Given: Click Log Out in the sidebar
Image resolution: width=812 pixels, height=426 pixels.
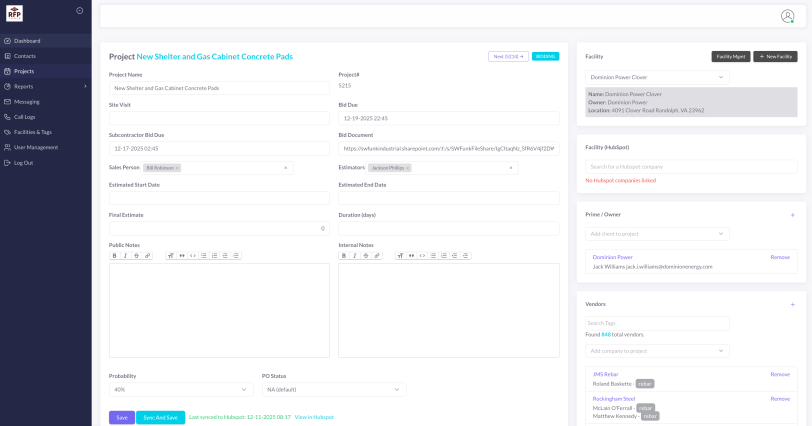Looking at the screenshot, I should [46, 163].
